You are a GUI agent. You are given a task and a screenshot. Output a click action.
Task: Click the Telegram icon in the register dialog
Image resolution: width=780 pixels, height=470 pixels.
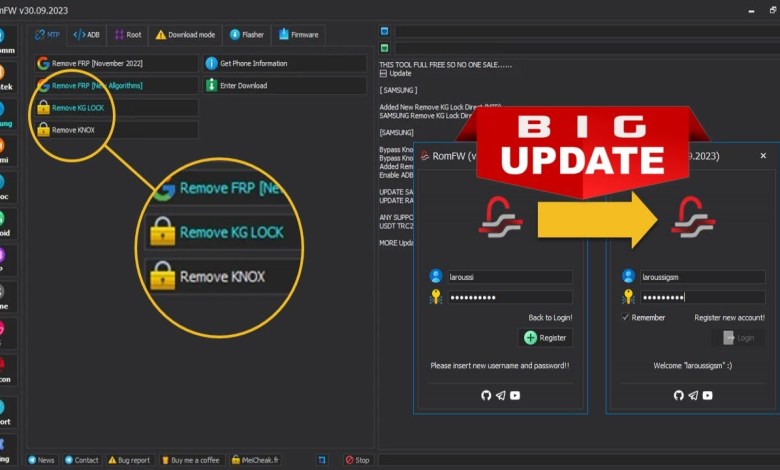(x=500, y=395)
